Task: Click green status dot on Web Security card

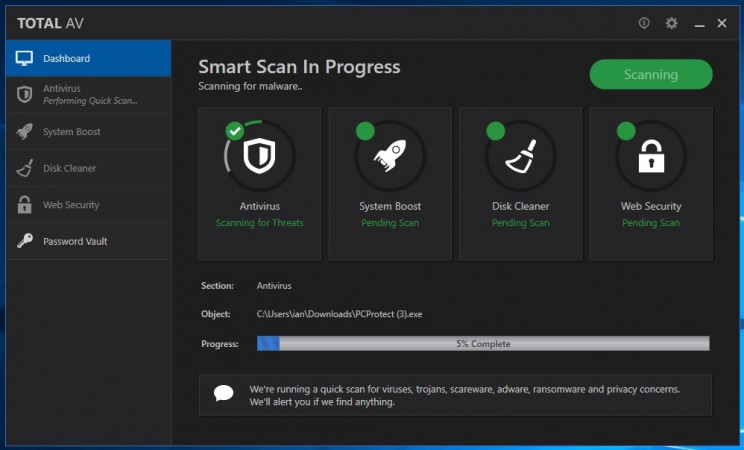Action: pos(626,131)
